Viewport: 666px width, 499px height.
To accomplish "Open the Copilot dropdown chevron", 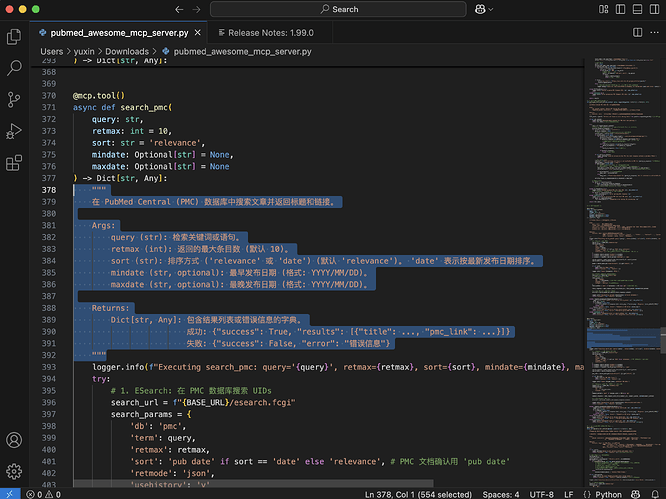I will point(491,9).
